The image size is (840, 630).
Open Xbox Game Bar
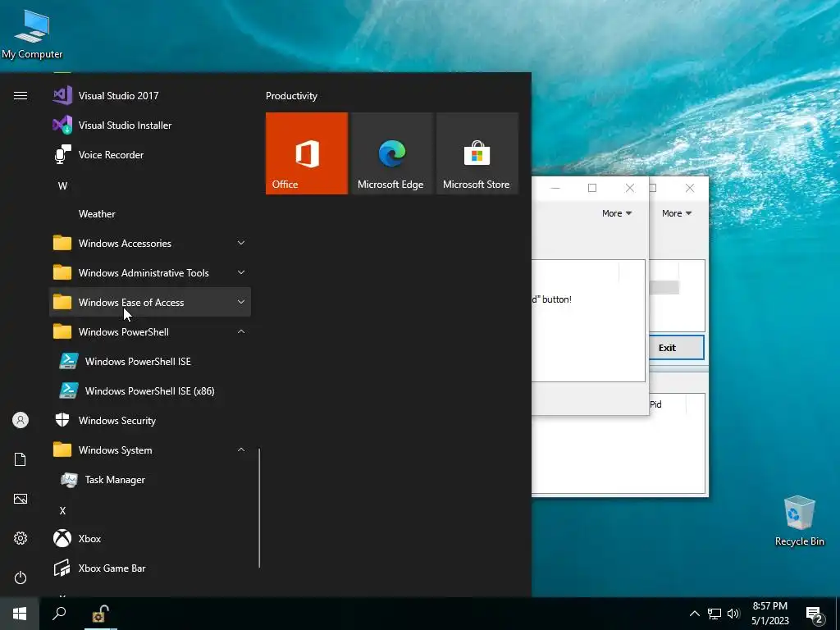point(150,568)
